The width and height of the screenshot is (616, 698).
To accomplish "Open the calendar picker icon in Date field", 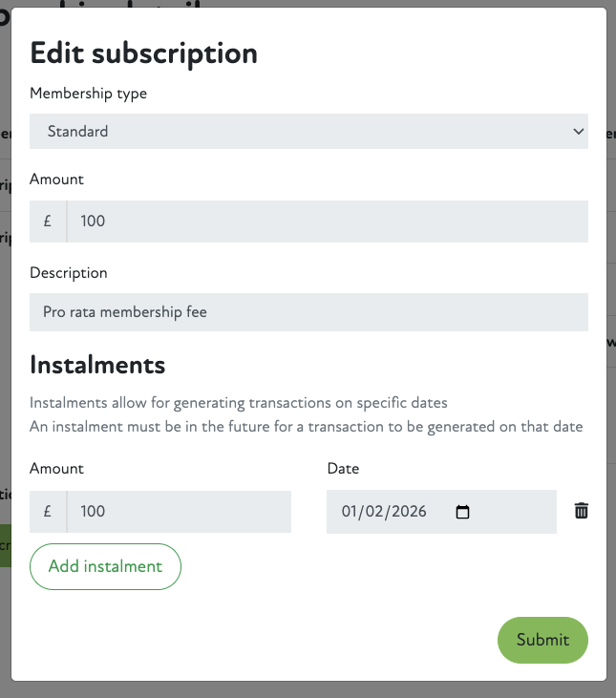I will pos(463,512).
